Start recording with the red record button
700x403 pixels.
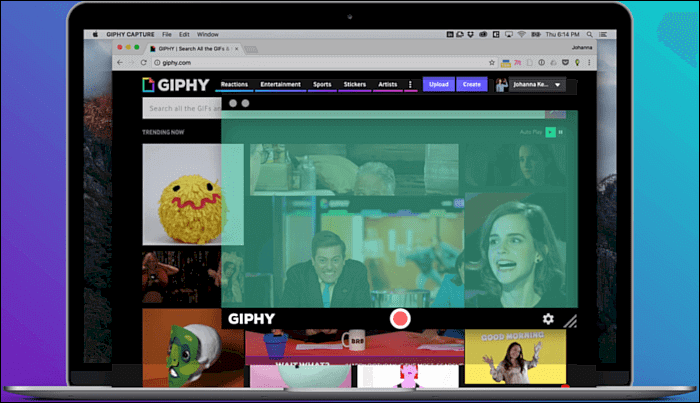[400, 319]
